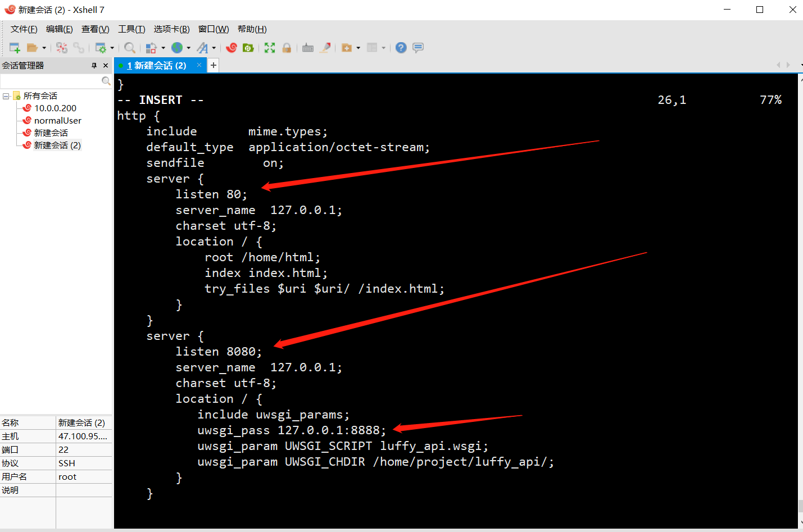Click the keyboard key mapping icon
This screenshot has height=532, width=803.
coord(308,48)
